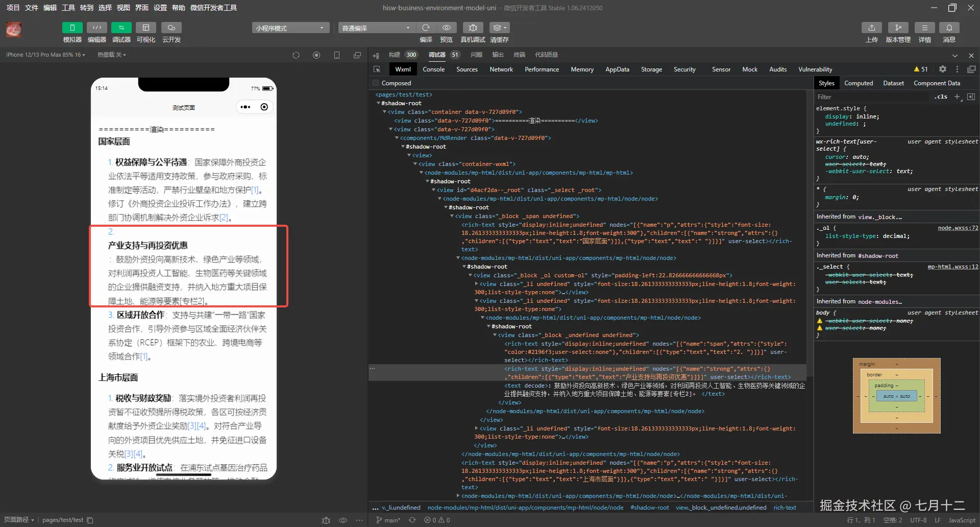Open 云开发 cloud development
The image size is (980, 527).
click(171, 28)
